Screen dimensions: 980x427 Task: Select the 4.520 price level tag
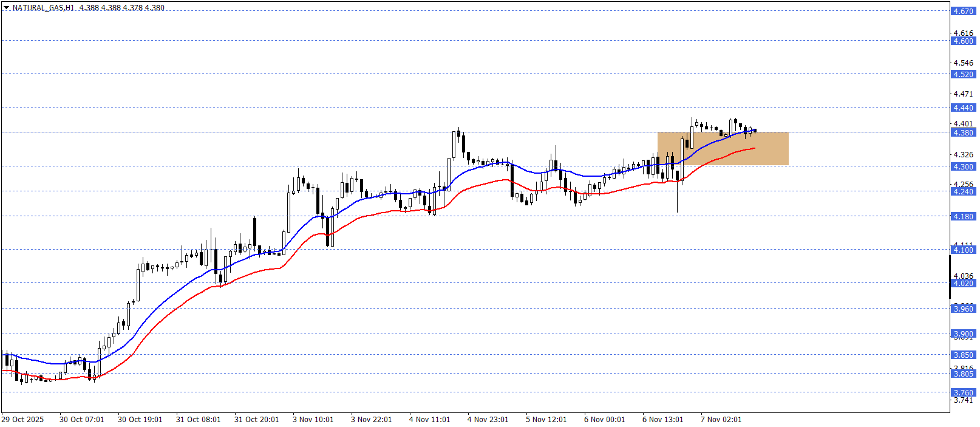963,75
